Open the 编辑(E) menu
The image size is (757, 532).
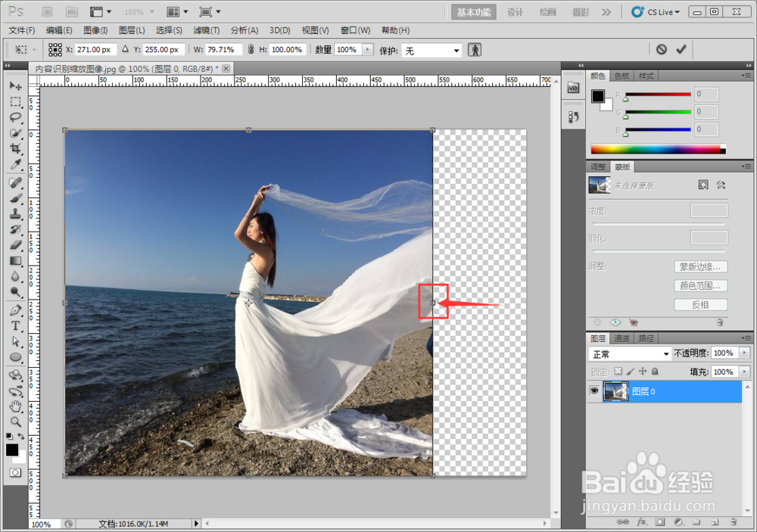point(59,30)
